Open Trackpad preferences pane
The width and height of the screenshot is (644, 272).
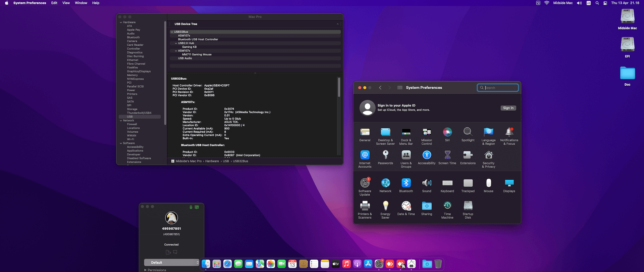point(468,185)
